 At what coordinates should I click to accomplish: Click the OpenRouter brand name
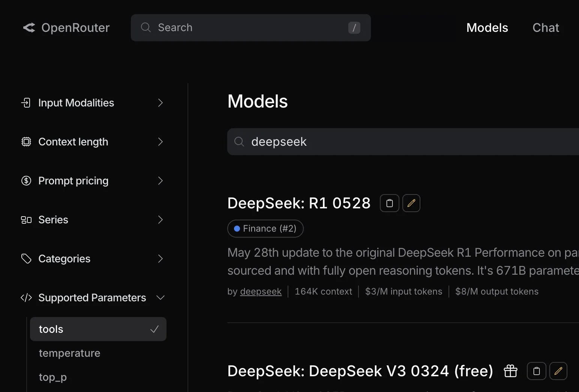pos(75,28)
